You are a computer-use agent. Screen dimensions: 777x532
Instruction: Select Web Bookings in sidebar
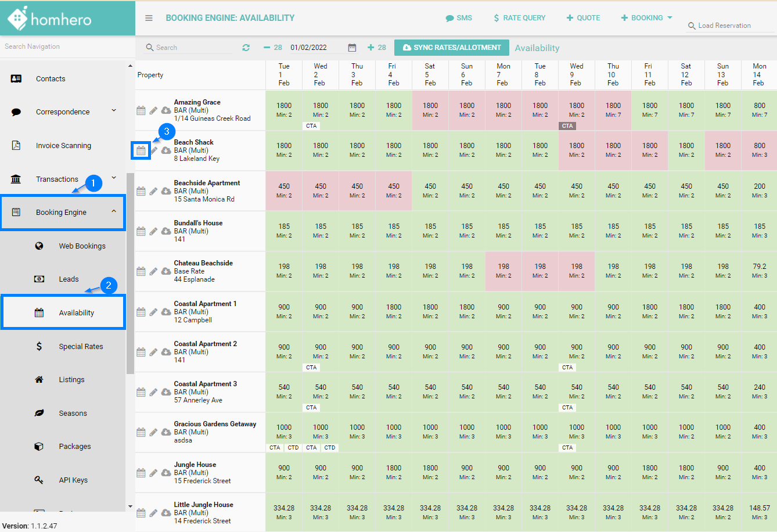click(82, 246)
